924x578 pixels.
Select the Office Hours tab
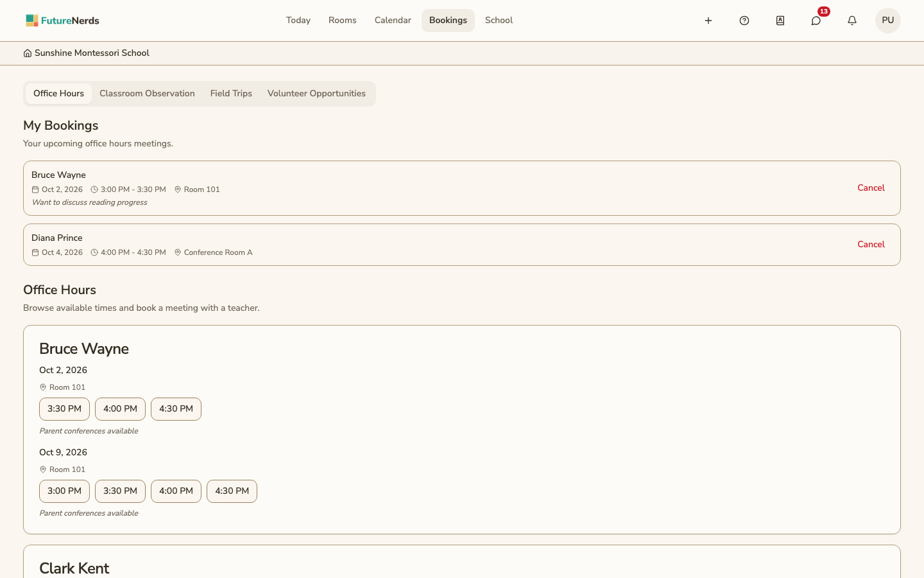click(58, 94)
